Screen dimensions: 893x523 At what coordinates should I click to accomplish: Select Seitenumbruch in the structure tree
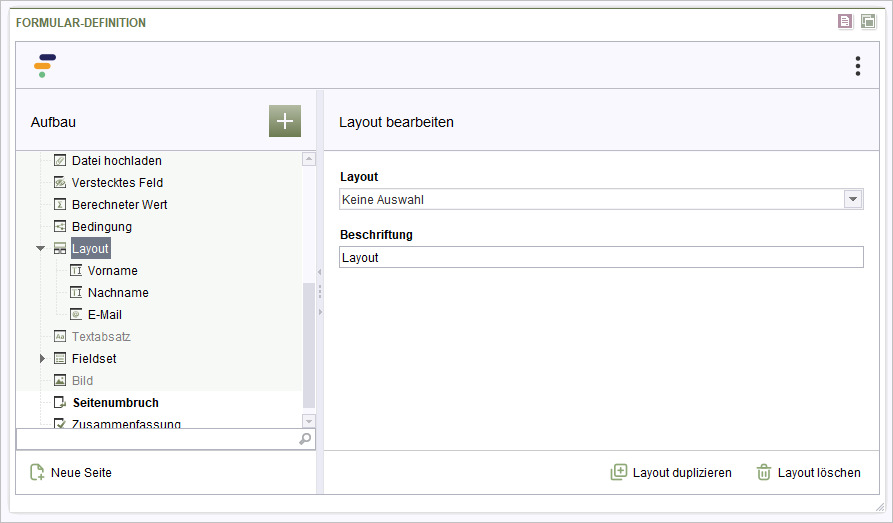[x=116, y=403]
